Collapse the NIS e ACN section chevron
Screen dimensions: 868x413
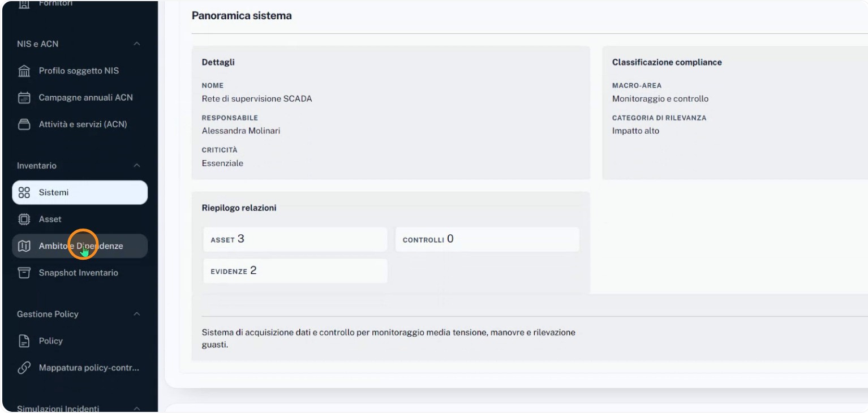click(x=136, y=44)
